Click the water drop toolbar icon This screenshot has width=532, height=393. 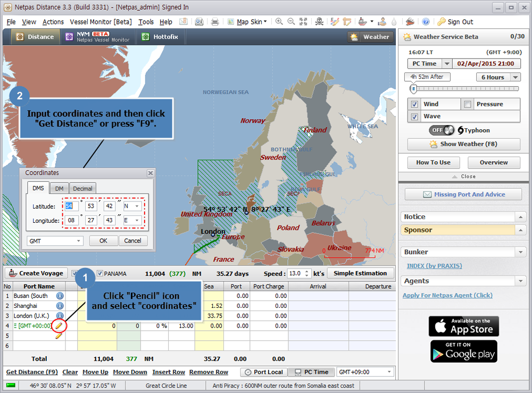pyautogui.click(x=394, y=22)
